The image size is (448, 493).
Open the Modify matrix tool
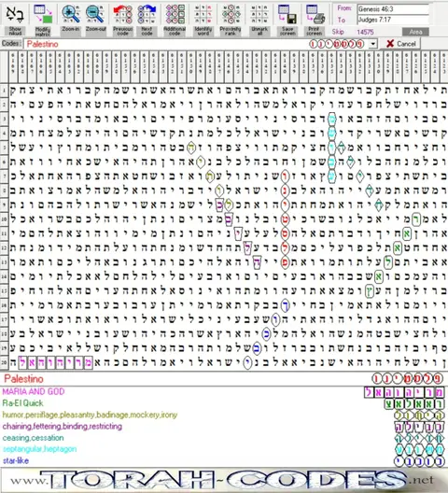[43, 20]
